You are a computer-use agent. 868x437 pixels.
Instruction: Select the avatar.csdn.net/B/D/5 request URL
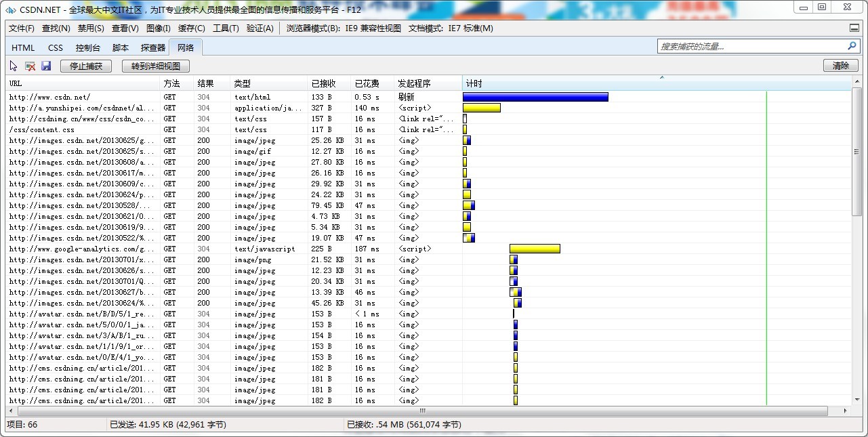(82, 314)
